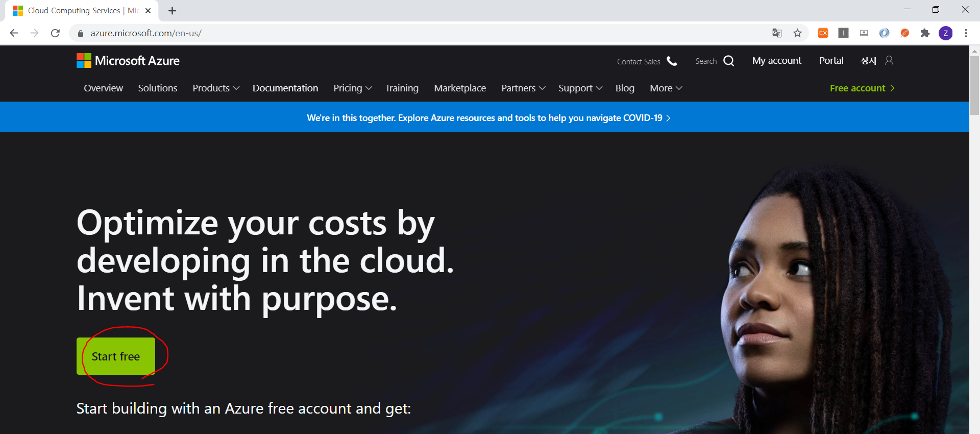Click the green Start free button
Viewport: 980px width, 434px height.
tap(116, 356)
